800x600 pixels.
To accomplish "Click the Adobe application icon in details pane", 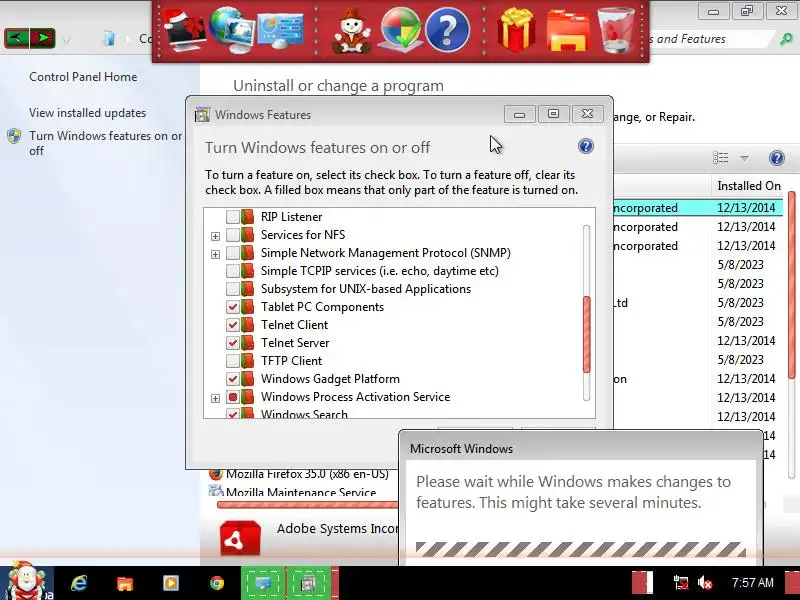I will click(240, 538).
